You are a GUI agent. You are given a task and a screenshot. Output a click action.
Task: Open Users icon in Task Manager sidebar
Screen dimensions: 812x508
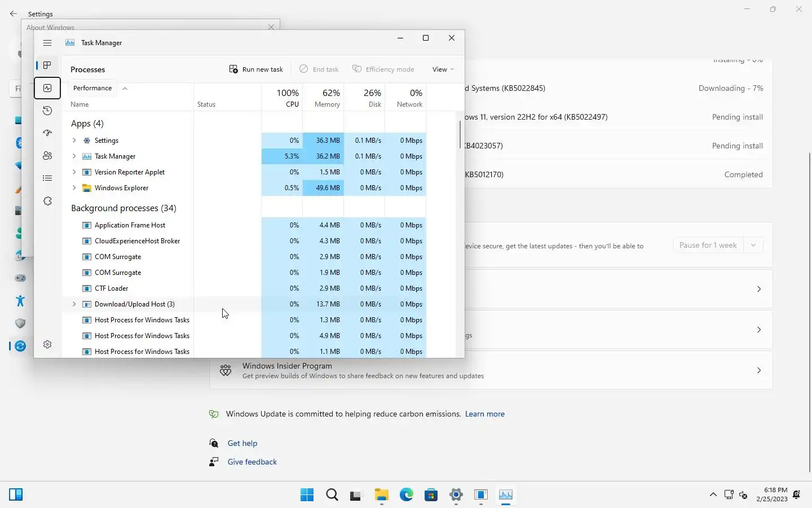point(47,156)
